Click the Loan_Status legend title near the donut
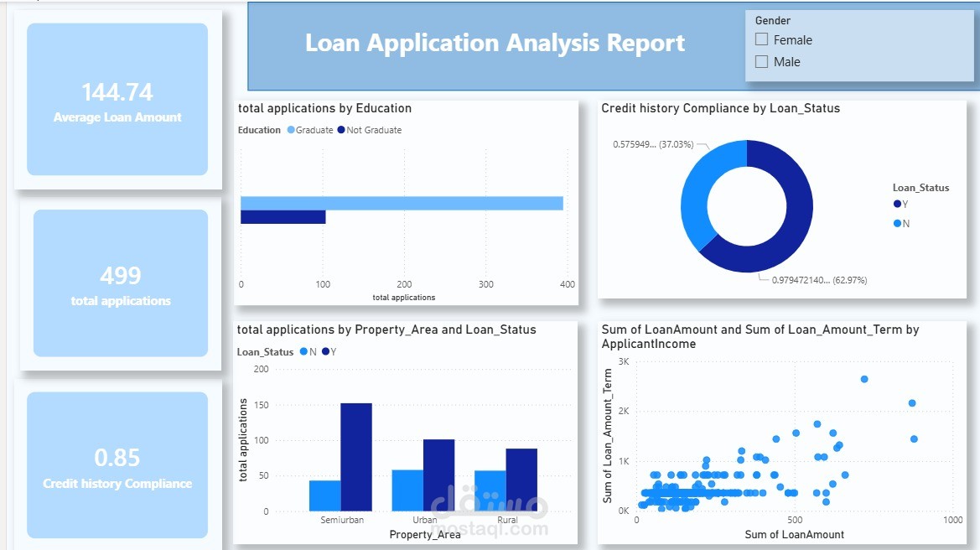Viewport: 980px width, 550px height. point(921,187)
